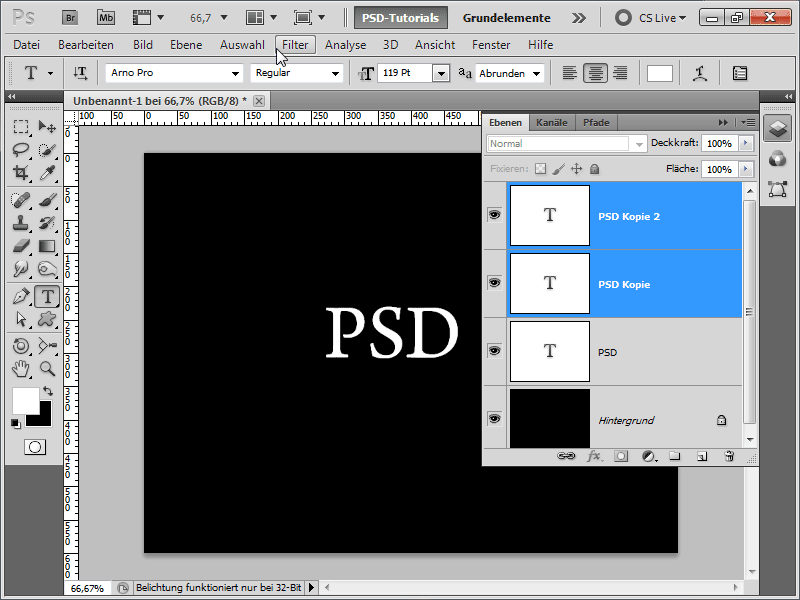Select the Custom Shape tool
800x600 pixels.
[47, 319]
